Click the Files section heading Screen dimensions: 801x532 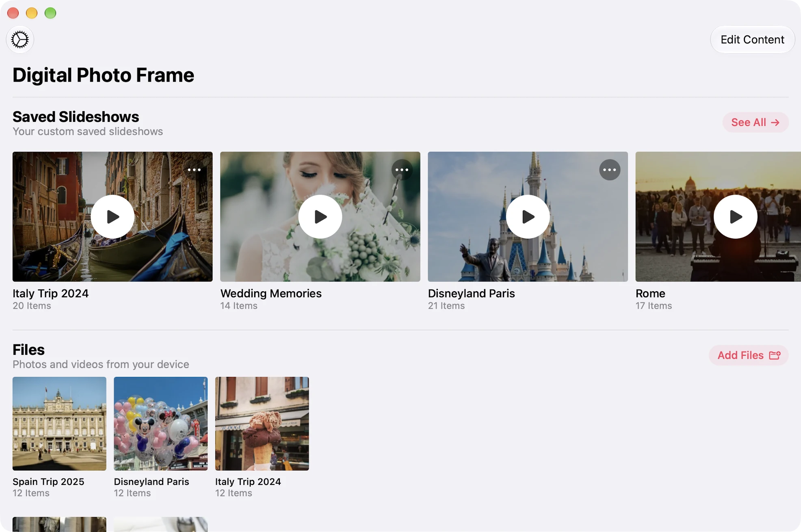coord(28,350)
